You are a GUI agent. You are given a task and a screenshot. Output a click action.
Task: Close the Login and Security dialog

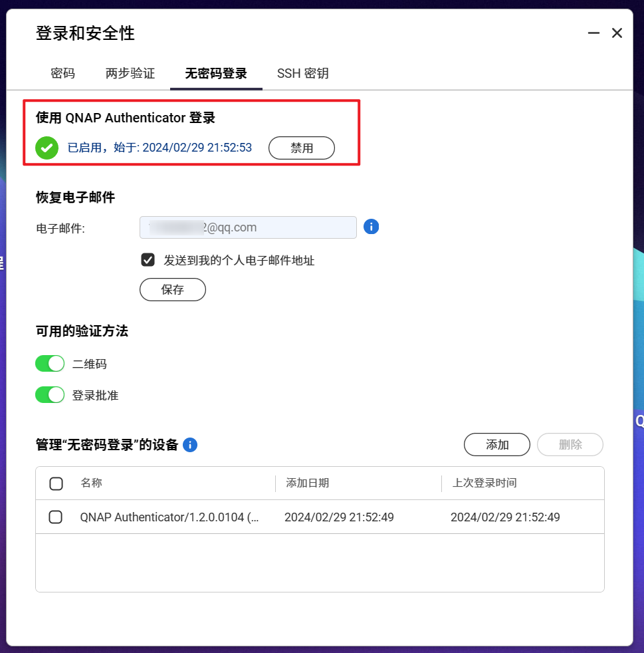click(617, 33)
